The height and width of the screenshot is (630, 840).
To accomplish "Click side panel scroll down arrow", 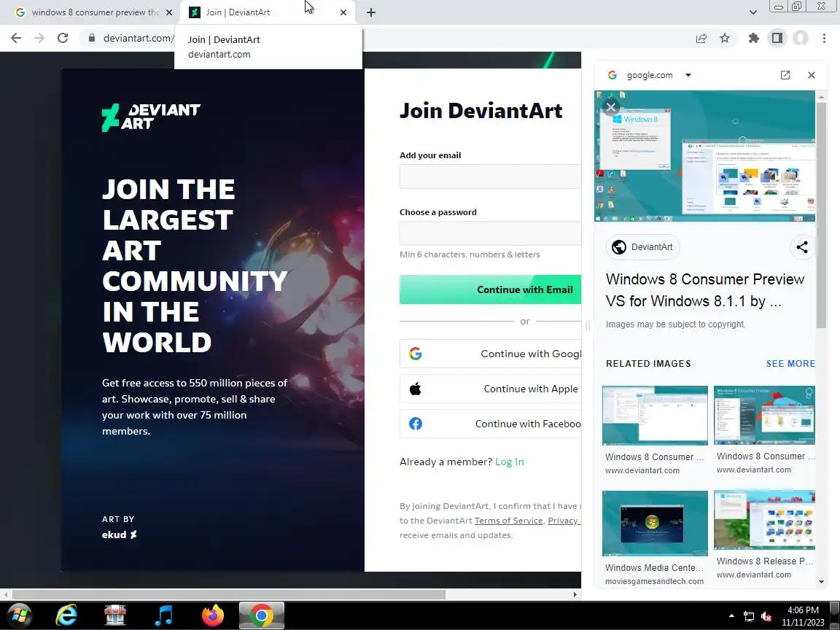I will pos(821,582).
